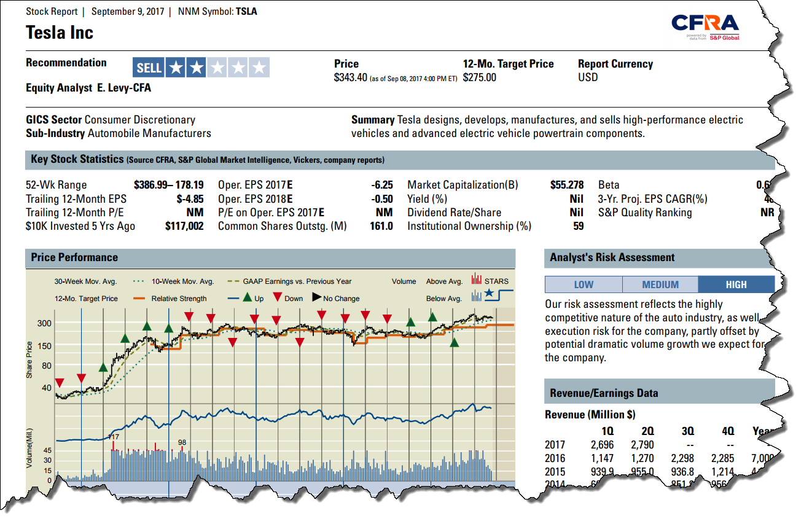Click the Volume(Mil.) axis label
The image size is (812, 529).
(x=29, y=447)
